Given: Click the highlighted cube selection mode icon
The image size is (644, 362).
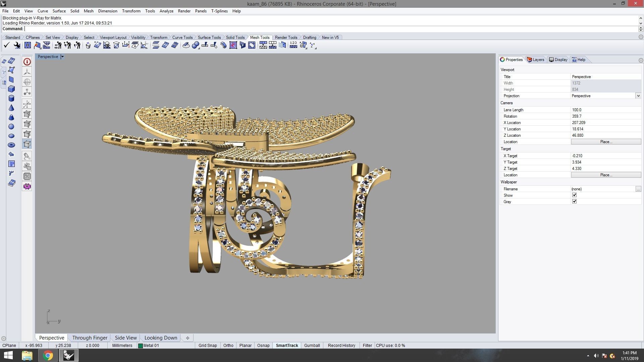Looking at the screenshot, I should click(27, 144).
